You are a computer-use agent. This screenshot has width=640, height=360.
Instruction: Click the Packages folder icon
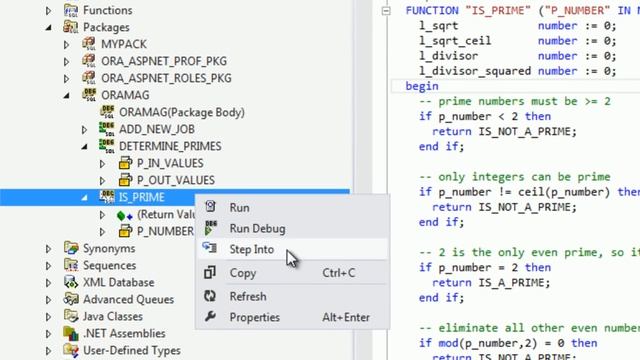point(71,27)
